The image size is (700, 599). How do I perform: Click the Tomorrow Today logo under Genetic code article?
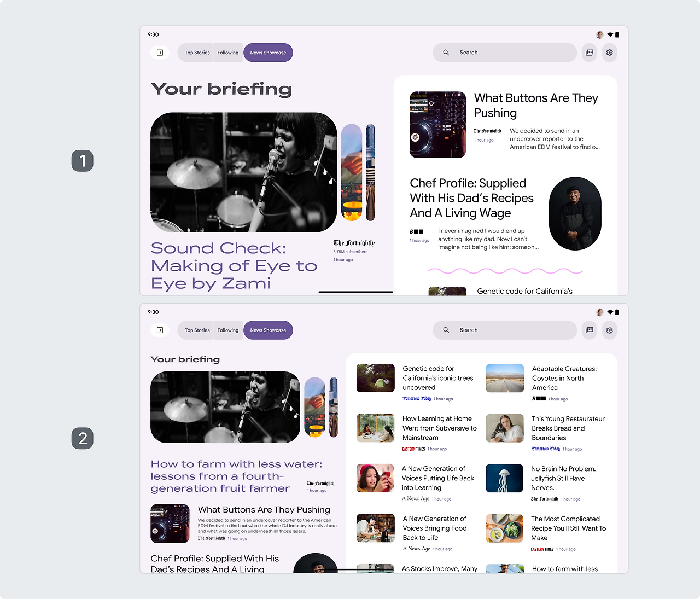pyautogui.click(x=417, y=399)
